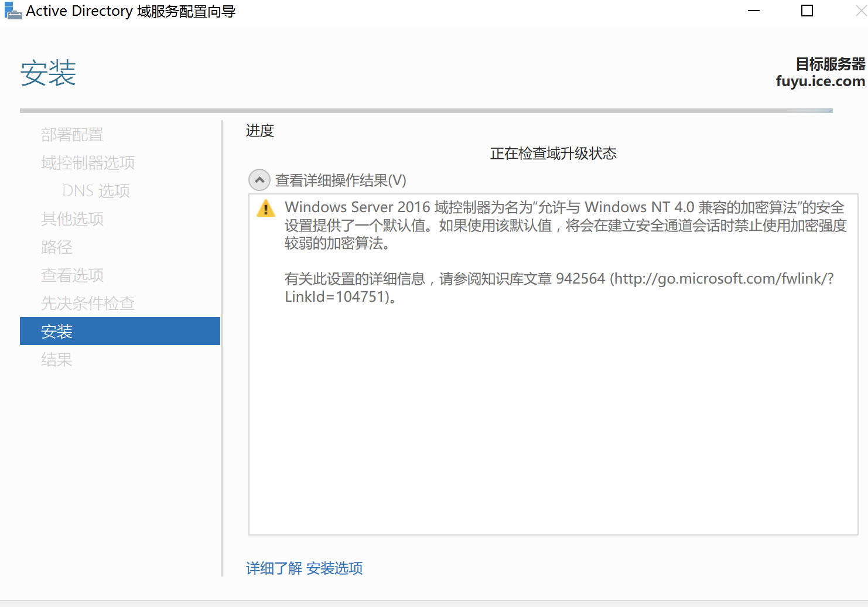This screenshot has width=868, height=607.
Task: Select the 查看选项 step
Action: [72, 275]
